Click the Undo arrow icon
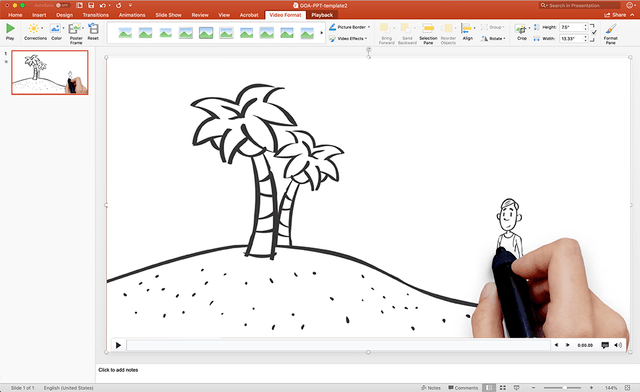 (102, 5)
